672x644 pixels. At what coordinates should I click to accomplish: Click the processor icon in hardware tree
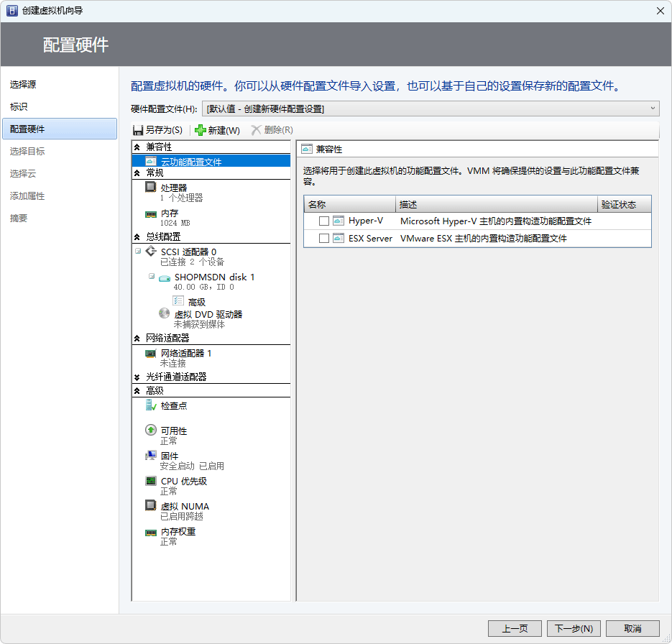151,188
